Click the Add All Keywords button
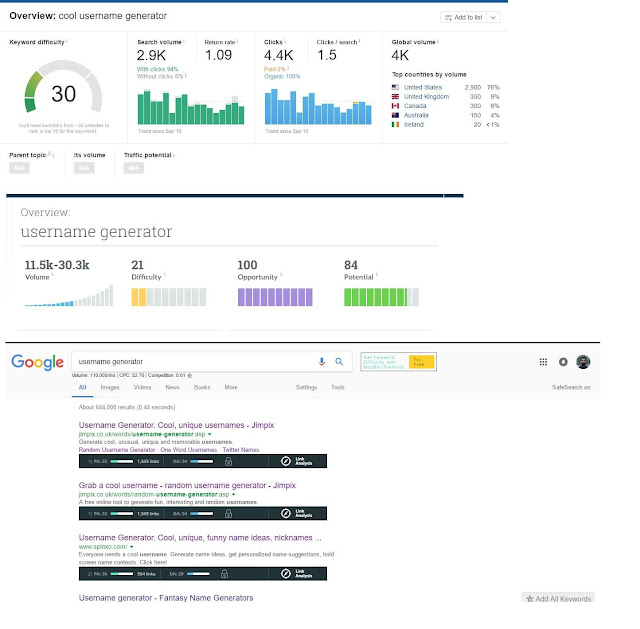The image size is (640, 629). (x=558, y=599)
